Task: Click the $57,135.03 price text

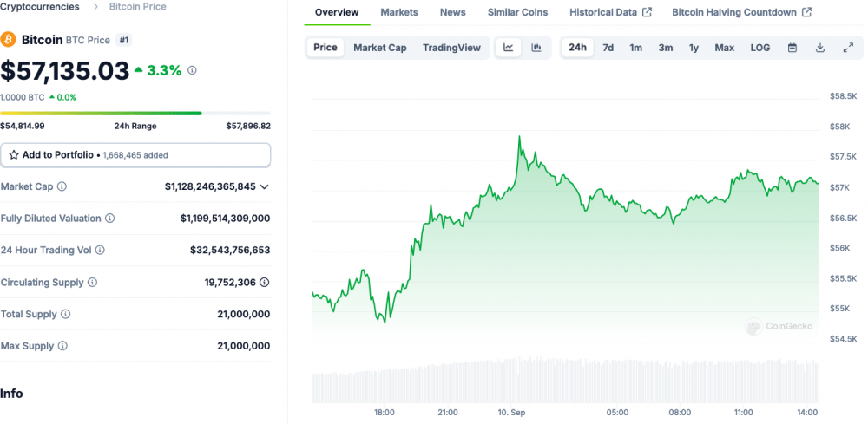Action: [65, 71]
